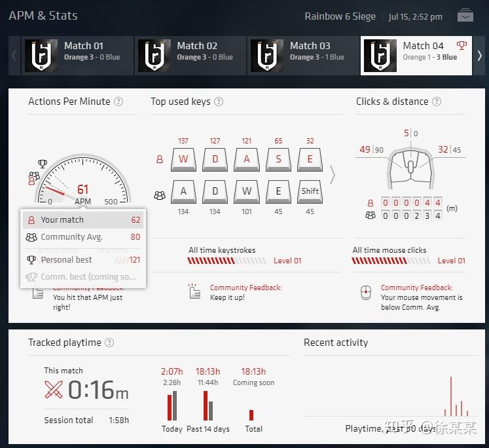The width and height of the screenshot is (489, 448).
Task: Click Past 14 days playtime bars
Action: (x=208, y=405)
